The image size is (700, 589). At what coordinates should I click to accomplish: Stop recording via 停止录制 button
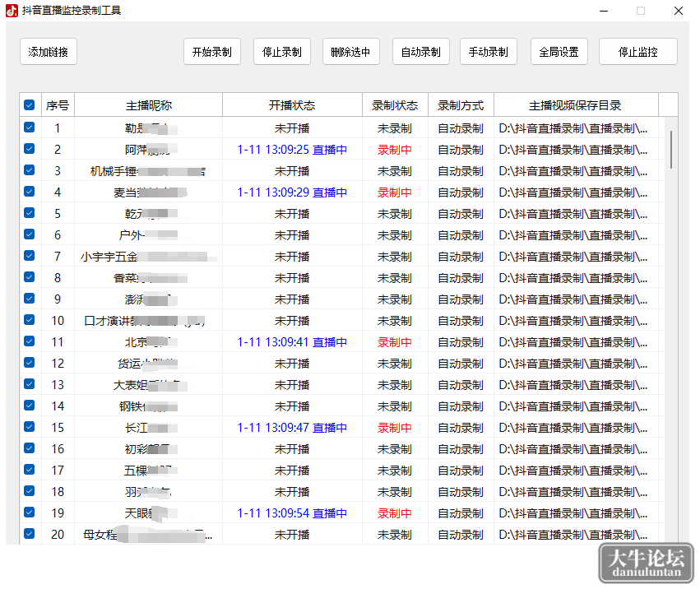point(282,52)
